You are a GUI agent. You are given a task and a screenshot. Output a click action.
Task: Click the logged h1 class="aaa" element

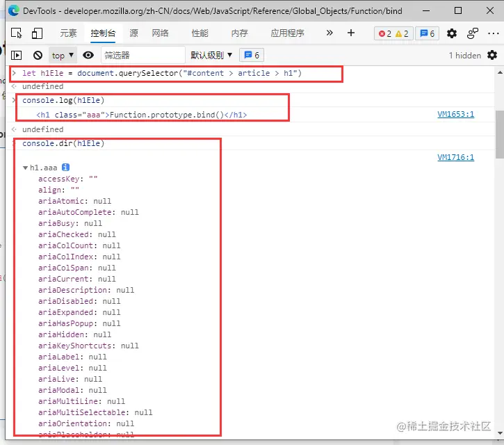(x=141, y=115)
